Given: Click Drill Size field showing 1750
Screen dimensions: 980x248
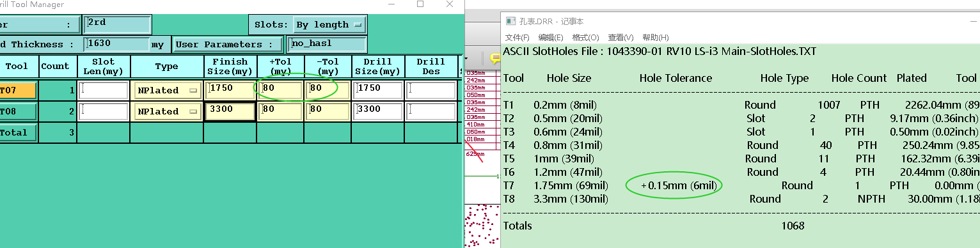Looking at the screenshot, I should (x=377, y=90).
